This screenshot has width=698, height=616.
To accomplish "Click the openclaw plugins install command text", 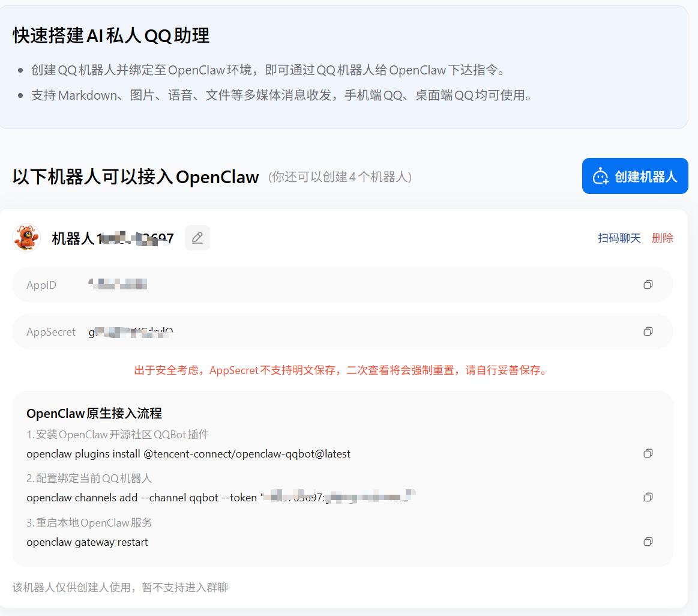I will coord(188,454).
